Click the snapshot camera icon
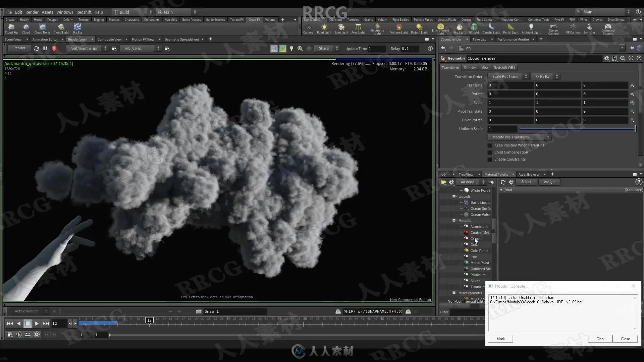This screenshot has height=362, width=644. point(199,311)
